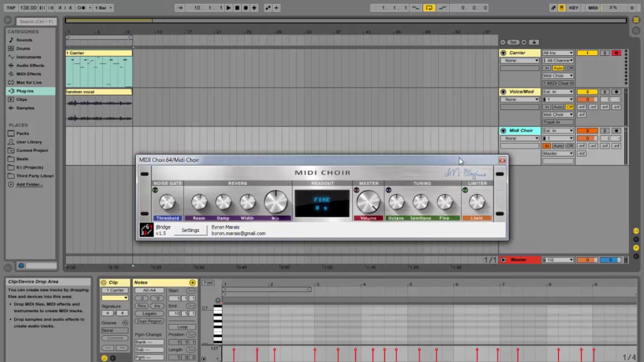Open the MIDI Effects category
Viewport: 644px width, 362px height.
(29, 74)
